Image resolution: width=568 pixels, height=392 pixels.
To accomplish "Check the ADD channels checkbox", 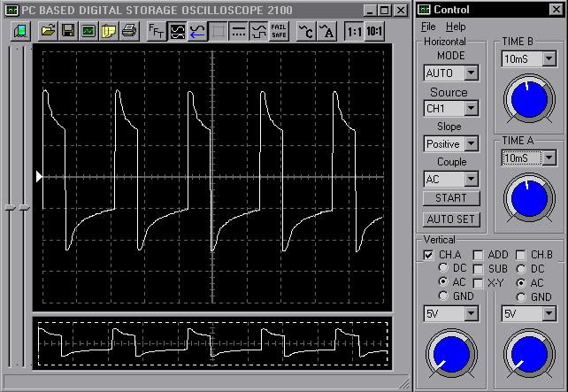I will [x=479, y=255].
